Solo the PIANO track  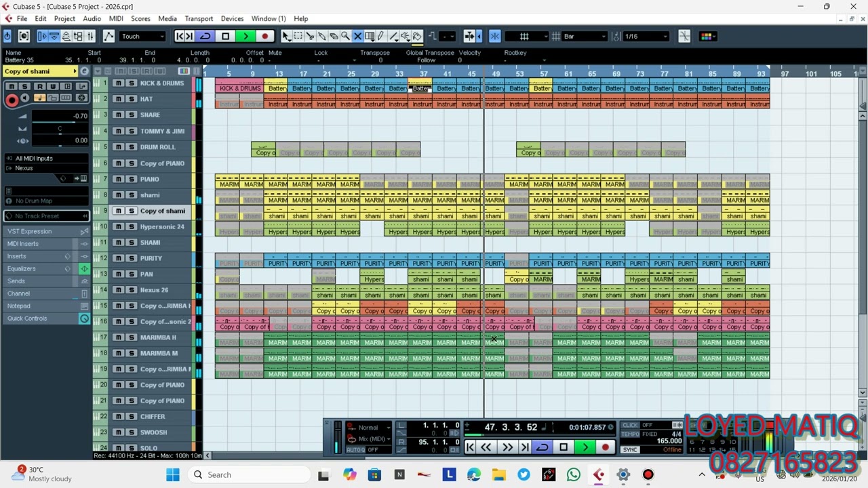131,179
